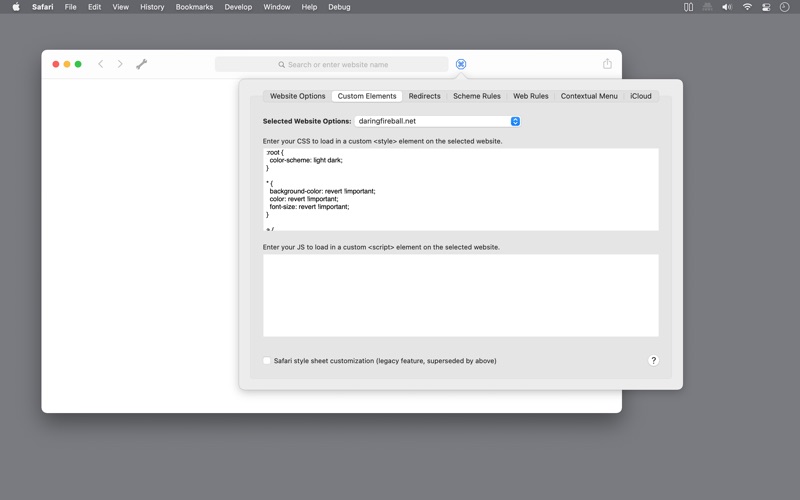Click the 'color-scheme: light dark;' CSS line

pos(306,160)
